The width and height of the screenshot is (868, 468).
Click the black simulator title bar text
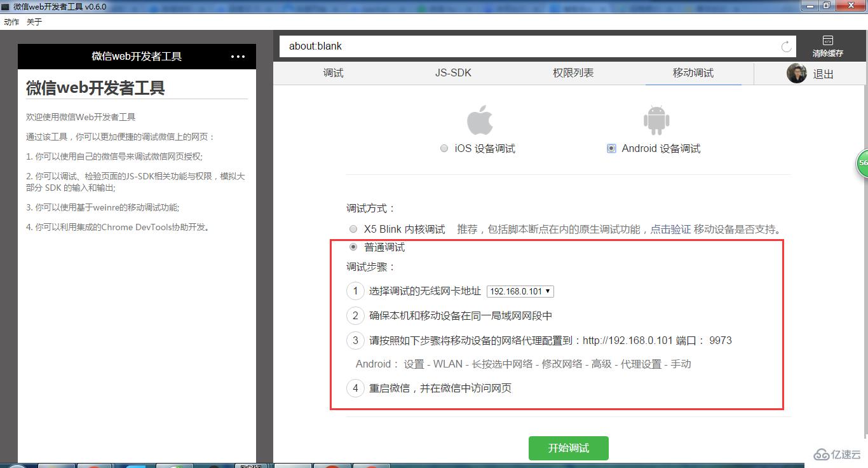tap(137, 57)
